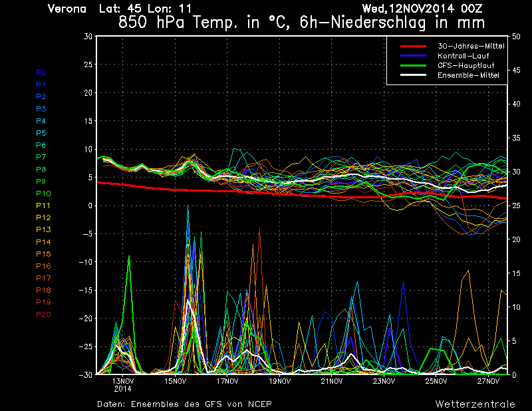Select the P7 member label
Viewport: 532px width, 411px height.
click(x=41, y=157)
